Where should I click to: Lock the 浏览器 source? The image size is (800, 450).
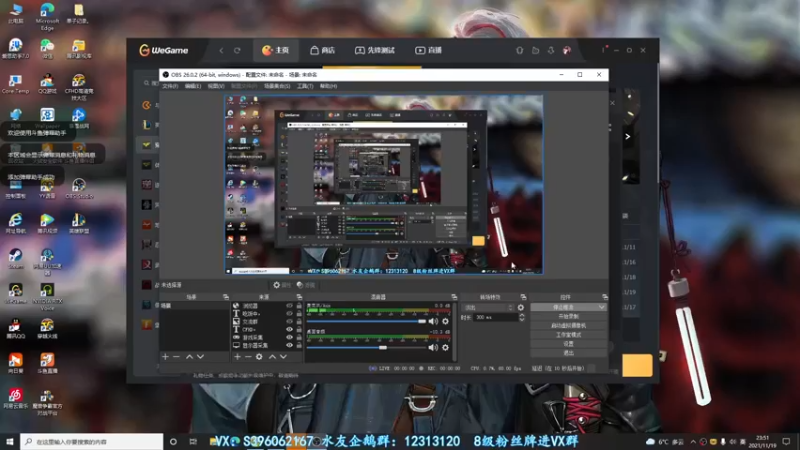(x=299, y=306)
